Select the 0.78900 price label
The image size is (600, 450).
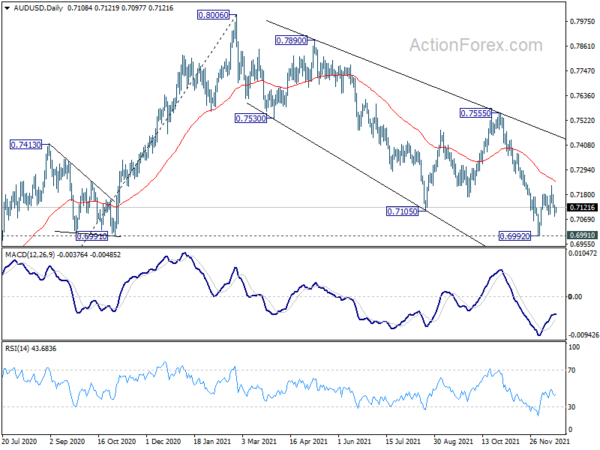pyautogui.click(x=291, y=40)
